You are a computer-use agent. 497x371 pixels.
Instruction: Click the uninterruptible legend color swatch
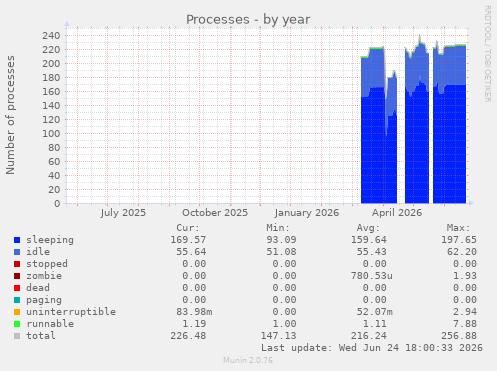17,312
